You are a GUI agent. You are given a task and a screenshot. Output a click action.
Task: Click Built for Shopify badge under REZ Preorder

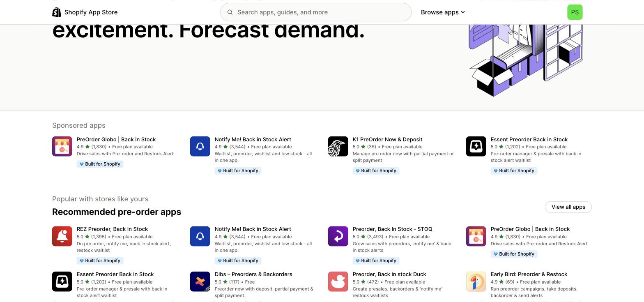(100, 261)
